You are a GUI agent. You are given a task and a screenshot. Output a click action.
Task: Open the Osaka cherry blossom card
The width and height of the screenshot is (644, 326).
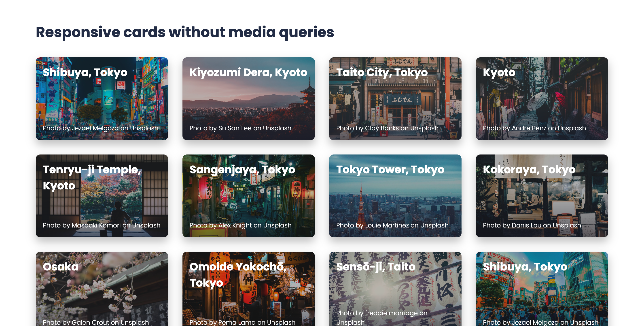102,290
